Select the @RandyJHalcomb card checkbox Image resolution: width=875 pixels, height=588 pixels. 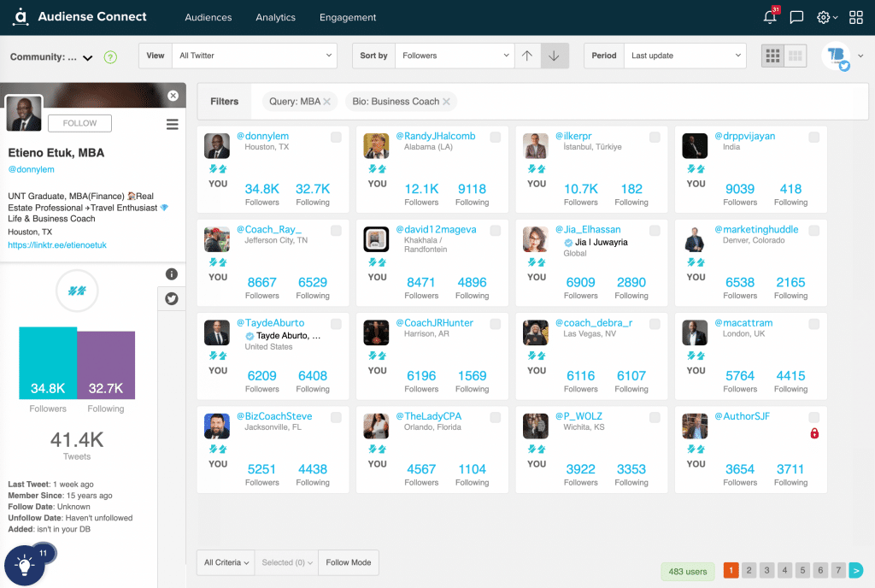point(495,136)
